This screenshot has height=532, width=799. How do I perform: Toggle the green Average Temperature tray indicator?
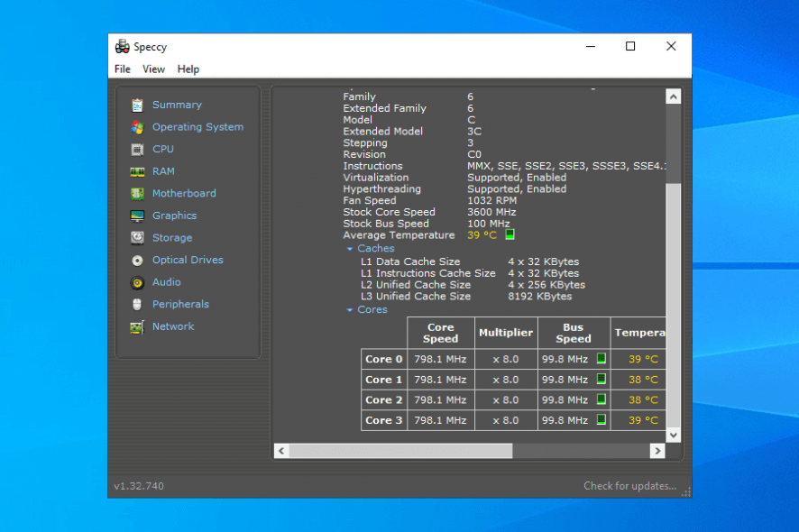coord(510,235)
